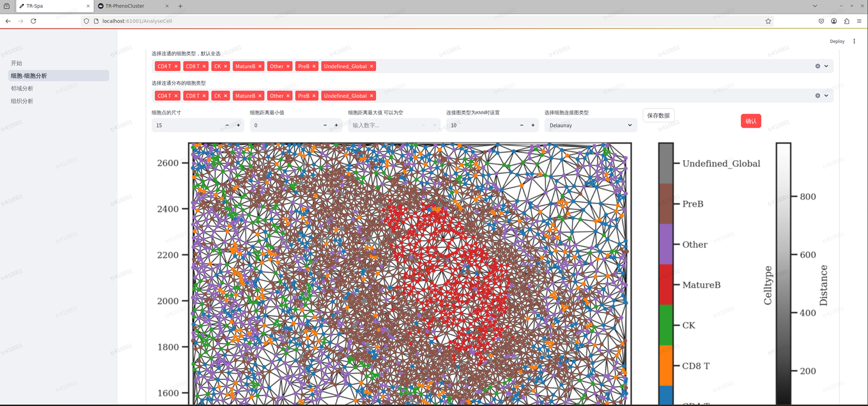Image resolution: width=868 pixels, height=406 pixels.
Task: Increase the cell point size value
Action: 238,126
